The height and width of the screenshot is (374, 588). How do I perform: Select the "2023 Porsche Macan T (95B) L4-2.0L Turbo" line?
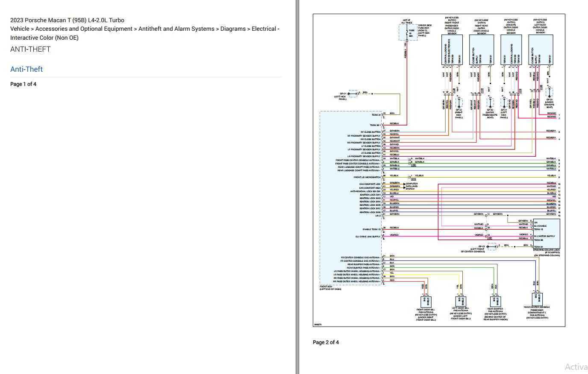point(67,20)
